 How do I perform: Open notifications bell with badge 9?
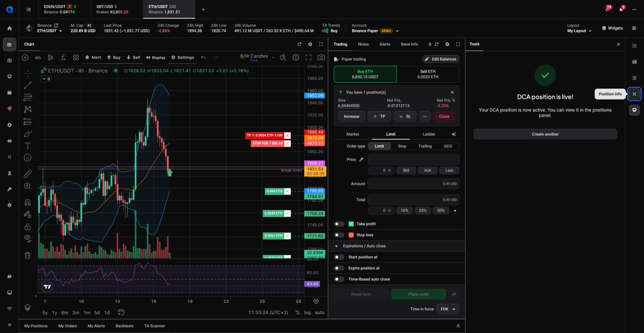[621, 9]
